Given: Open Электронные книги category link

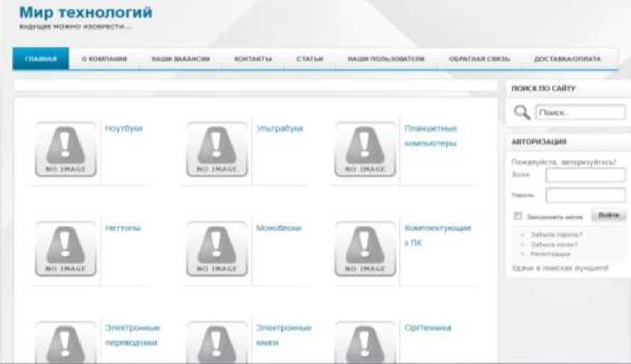Looking at the screenshot, I should [284, 335].
